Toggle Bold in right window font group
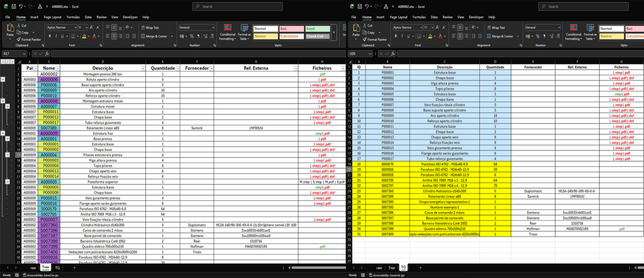 396,36
